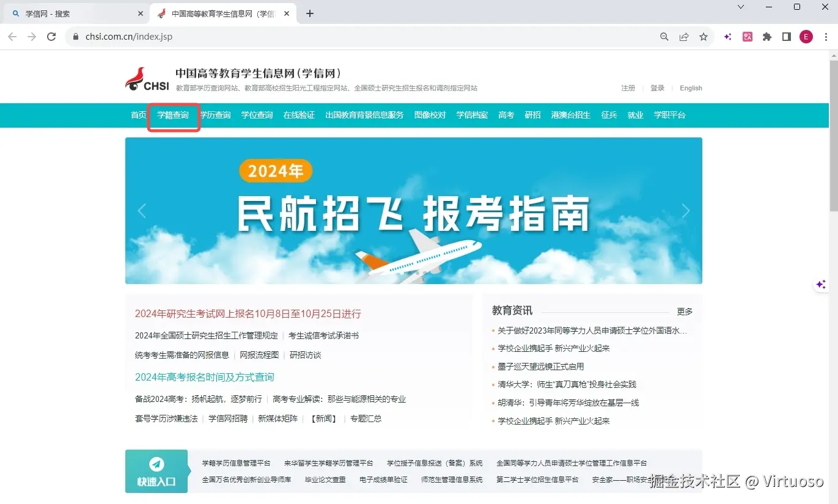Open 毕业论文查重 quick link
Screen dimensions: 838x504
325,480
